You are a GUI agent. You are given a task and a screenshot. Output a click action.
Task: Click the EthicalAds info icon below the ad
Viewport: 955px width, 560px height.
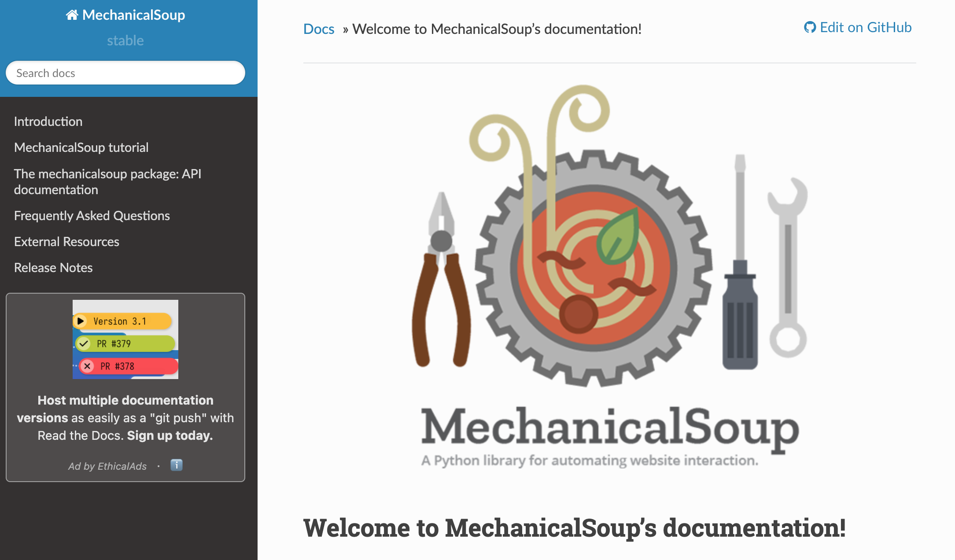click(176, 465)
